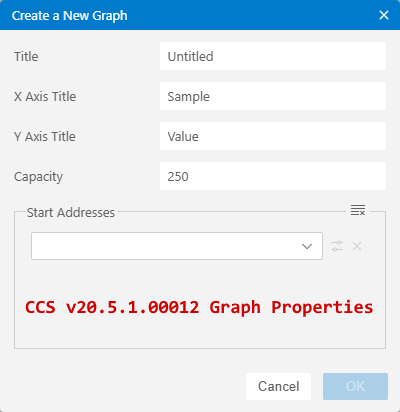The image size is (400, 412).
Task: Click the Cancel button
Action: tap(278, 386)
